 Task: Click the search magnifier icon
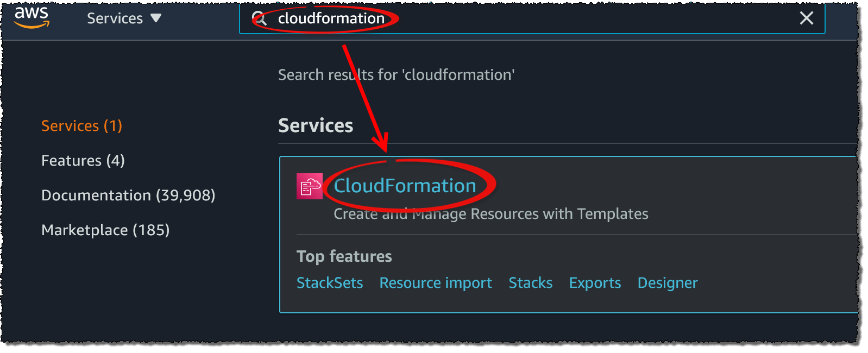coord(260,19)
